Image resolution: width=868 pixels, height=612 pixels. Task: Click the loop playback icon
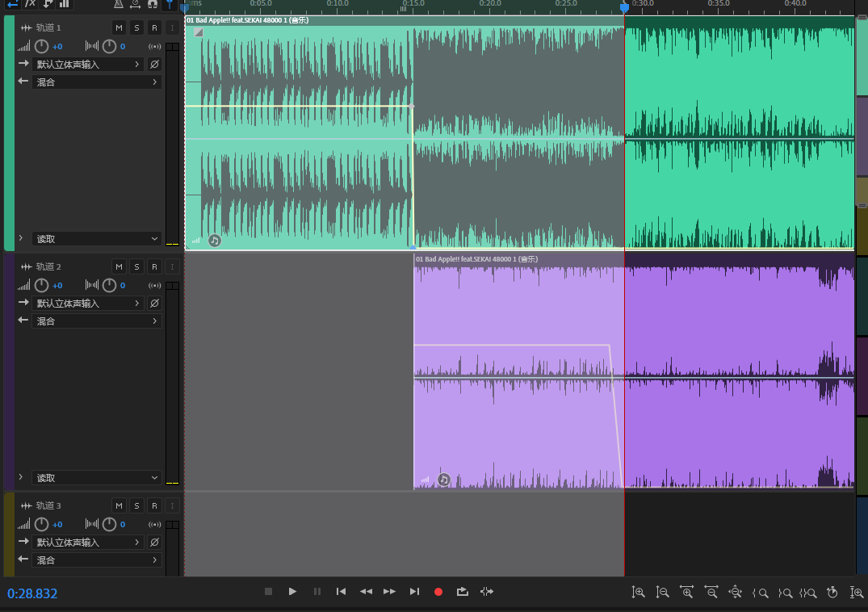[x=462, y=592]
